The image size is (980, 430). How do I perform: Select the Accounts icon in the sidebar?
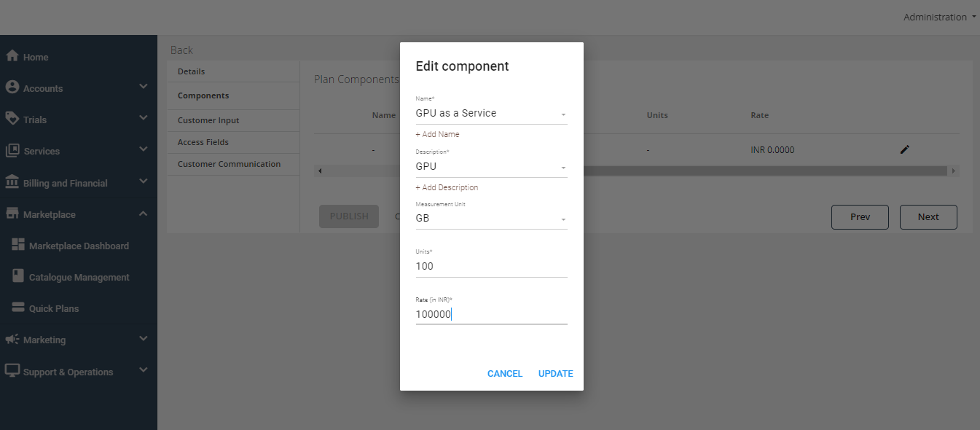coord(12,87)
